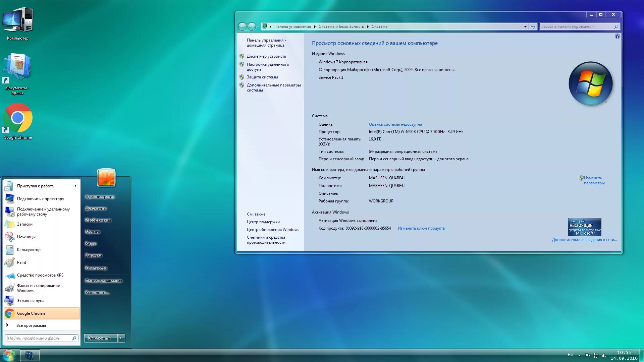The height and width of the screenshot is (362, 644).
Task: Expand Все программы list
Action: [31, 325]
